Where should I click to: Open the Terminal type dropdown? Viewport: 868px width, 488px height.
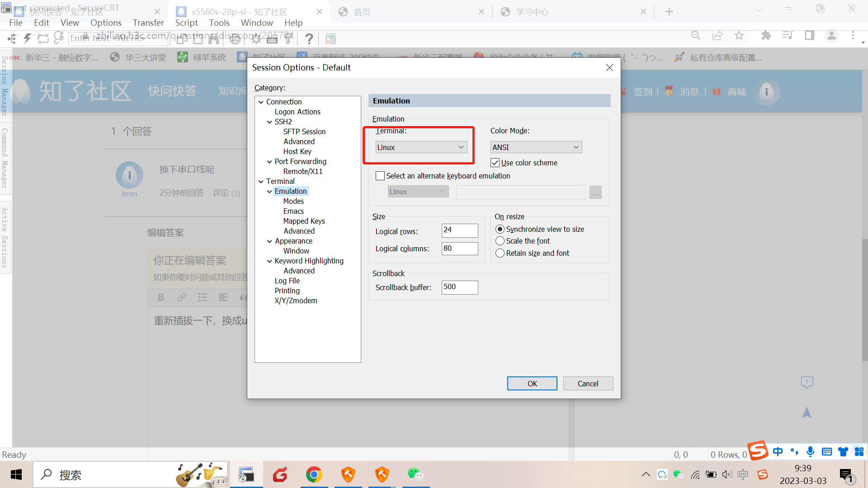click(421, 147)
